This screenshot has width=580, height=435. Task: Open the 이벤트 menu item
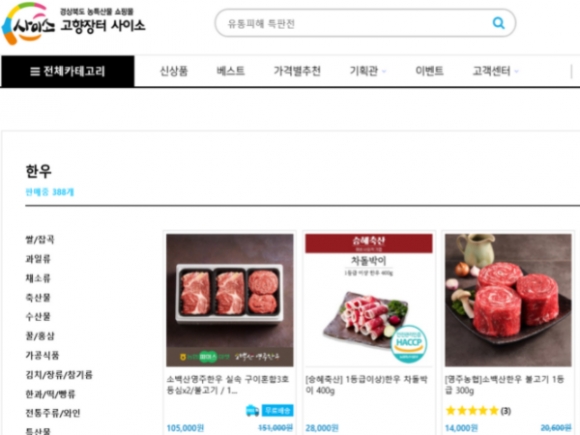click(429, 71)
